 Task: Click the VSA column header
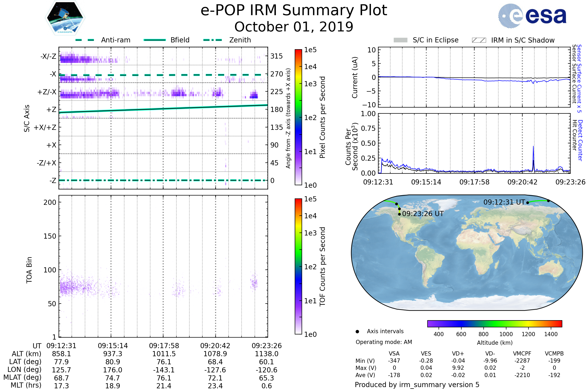pos(394,354)
